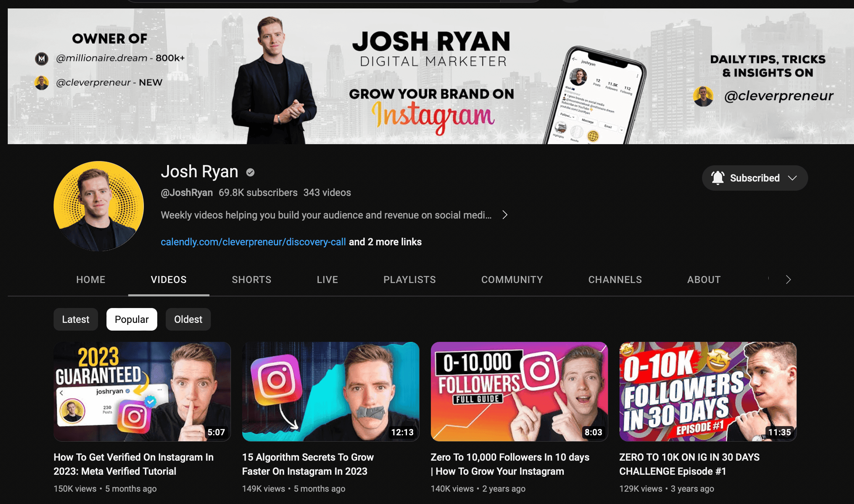Click the Josh Ryan channel avatar
854x504 pixels.
tap(99, 206)
